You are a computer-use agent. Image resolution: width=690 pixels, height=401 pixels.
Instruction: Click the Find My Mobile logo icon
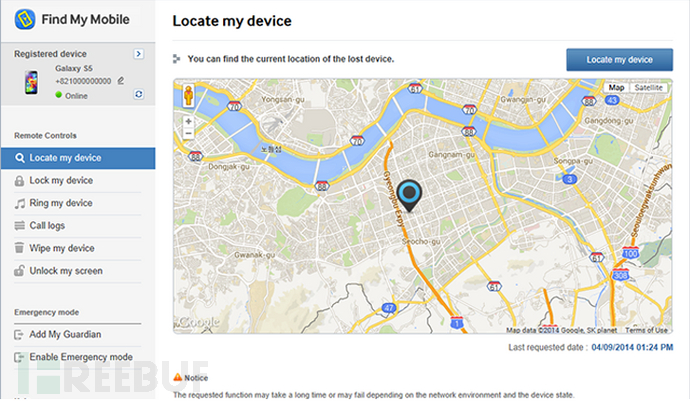click(25, 19)
